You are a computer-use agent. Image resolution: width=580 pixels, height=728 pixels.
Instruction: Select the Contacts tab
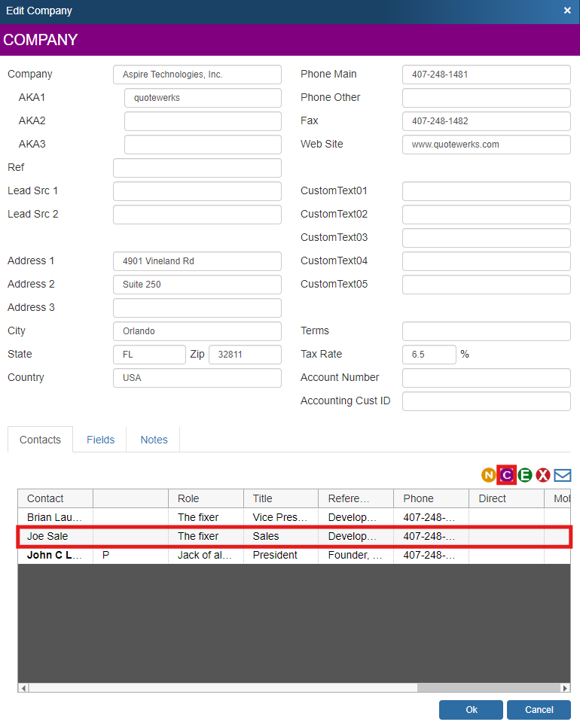[40, 440]
